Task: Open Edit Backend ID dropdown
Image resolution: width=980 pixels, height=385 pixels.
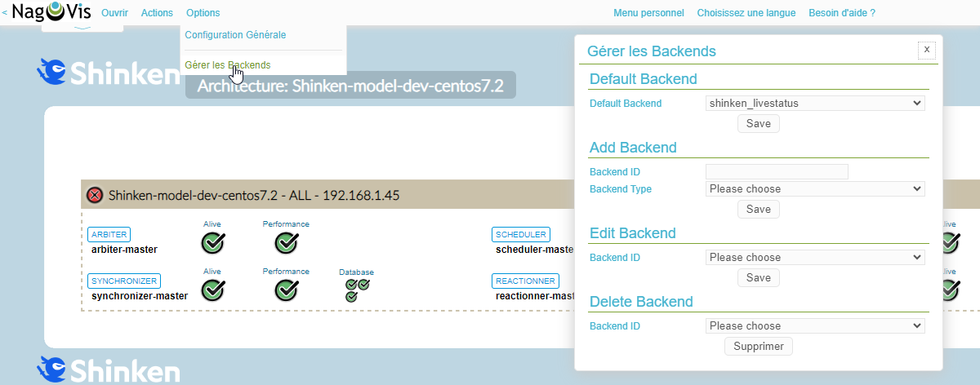Action: 814,257
